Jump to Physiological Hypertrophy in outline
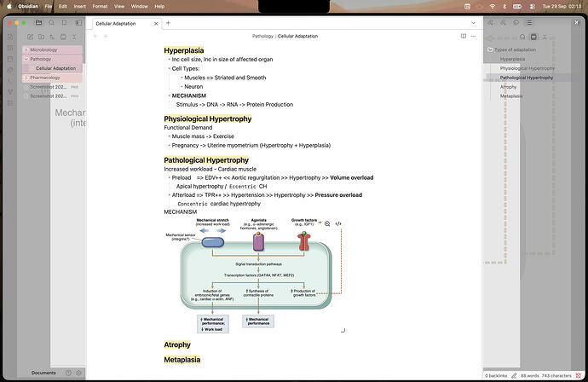This screenshot has height=382, width=588. (527, 68)
